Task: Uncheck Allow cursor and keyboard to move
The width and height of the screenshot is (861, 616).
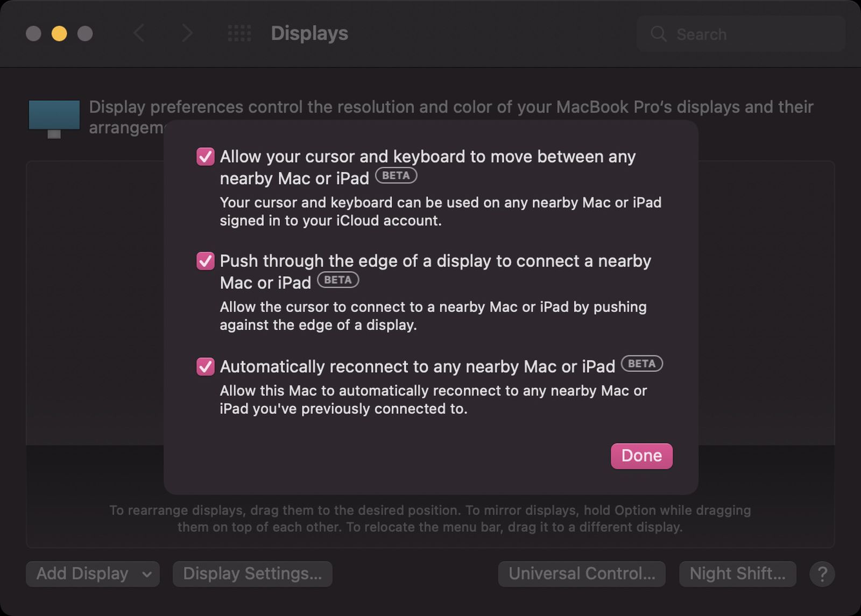Action: tap(205, 157)
